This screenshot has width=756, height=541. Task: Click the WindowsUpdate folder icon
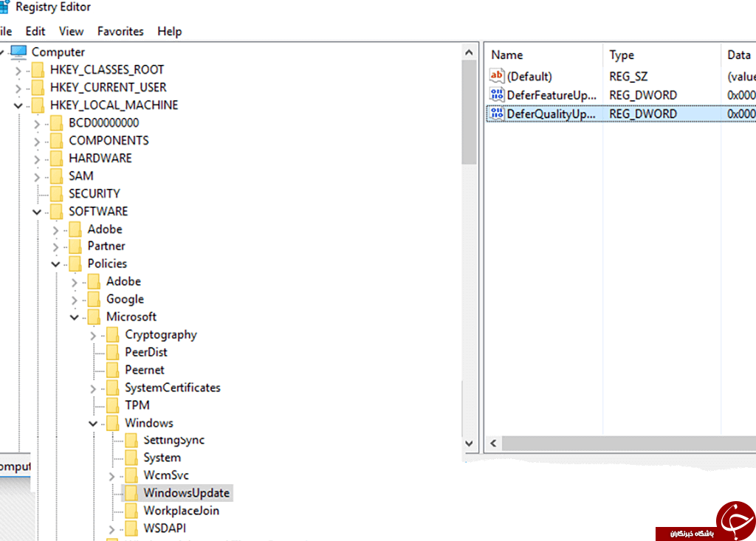tap(131, 493)
